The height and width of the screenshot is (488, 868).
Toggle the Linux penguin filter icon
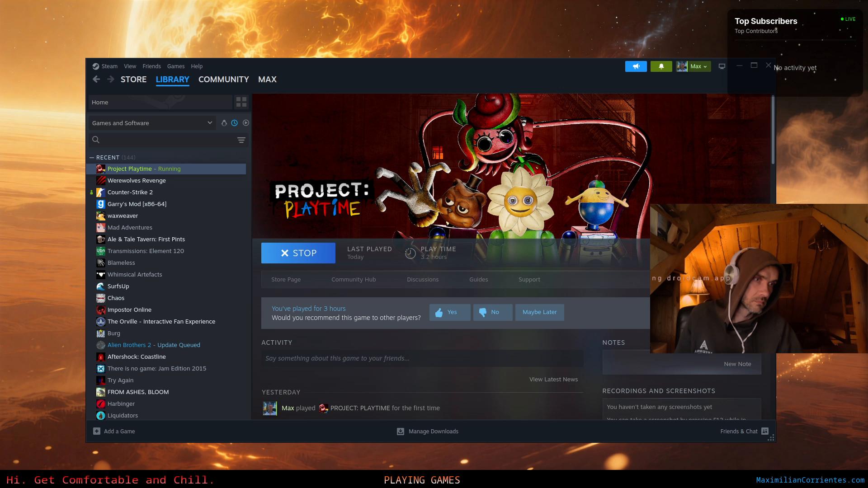(x=224, y=123)
